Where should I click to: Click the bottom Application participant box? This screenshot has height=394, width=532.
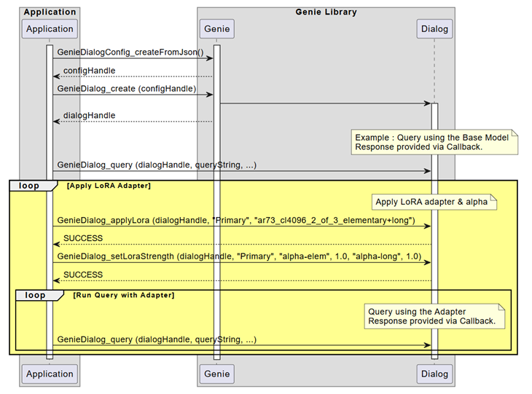click(50, 374)
